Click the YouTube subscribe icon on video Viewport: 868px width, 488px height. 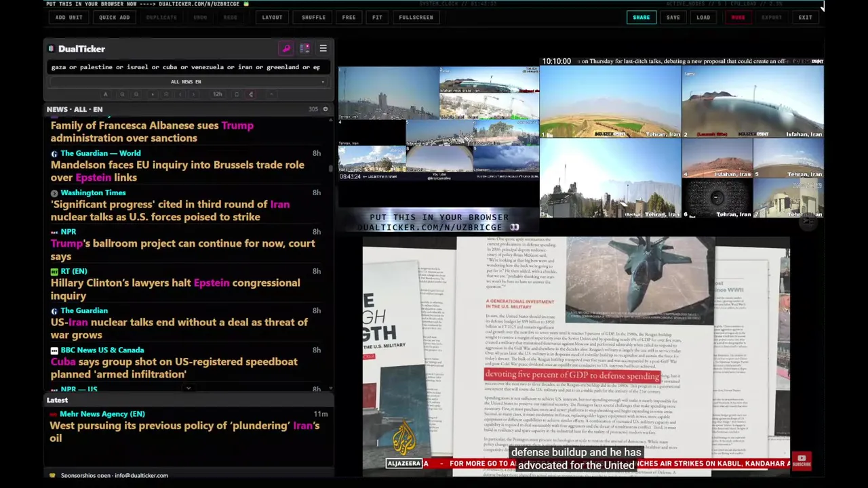802,461
